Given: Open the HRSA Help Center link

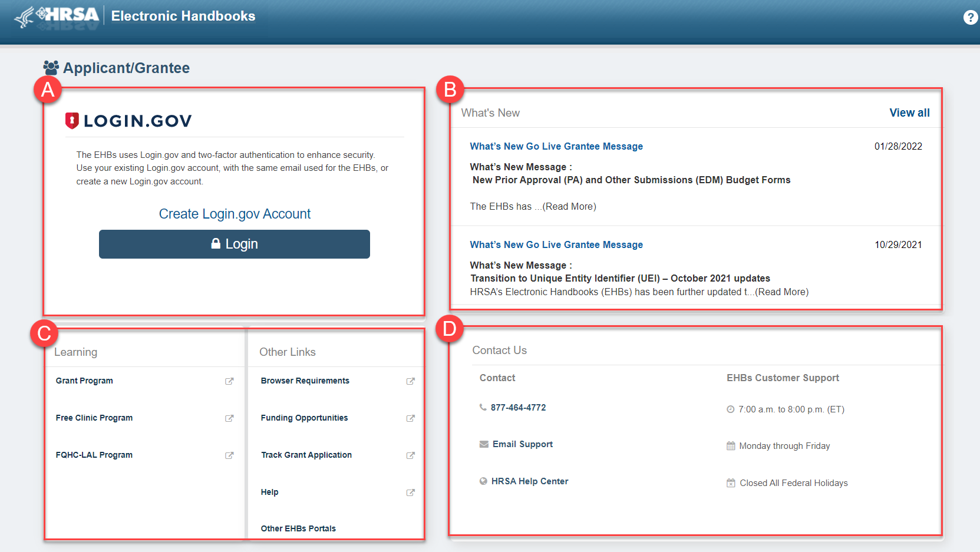Looking at the screenshot, I should (x=530, y=481).
